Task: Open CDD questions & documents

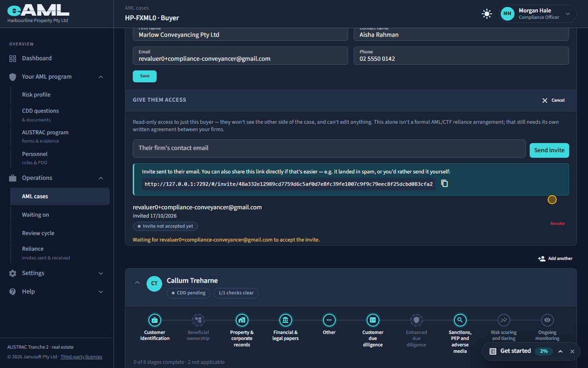Action: click(60, 115)
